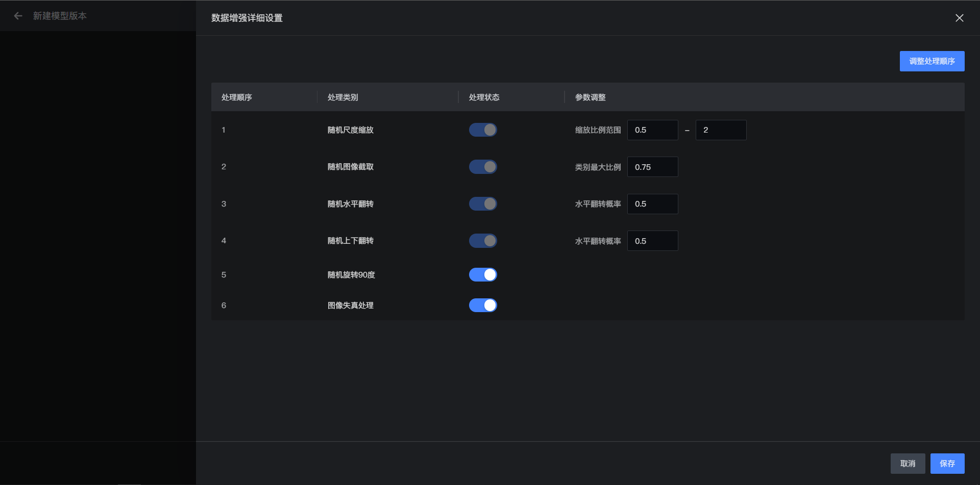Disable the 图像失真处理 switch
The image size is (980, 485).
[x=483, y=305]
